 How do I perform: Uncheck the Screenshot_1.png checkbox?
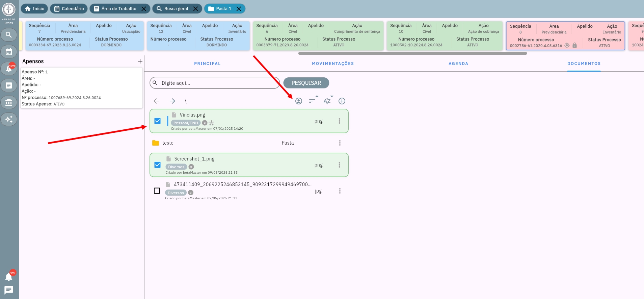click(157, 165)
